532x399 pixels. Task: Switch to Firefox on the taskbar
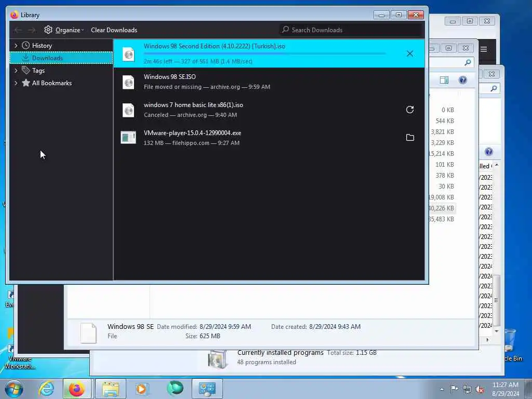coord(77,389)
